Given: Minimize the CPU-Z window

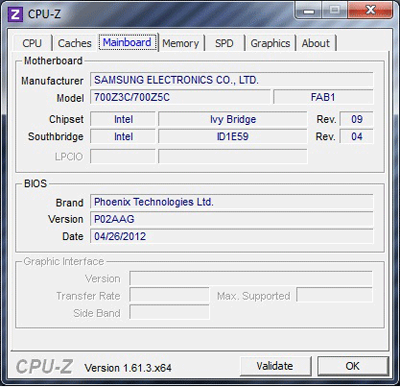Looking at the screenshot, I should [x=308, y=11].
